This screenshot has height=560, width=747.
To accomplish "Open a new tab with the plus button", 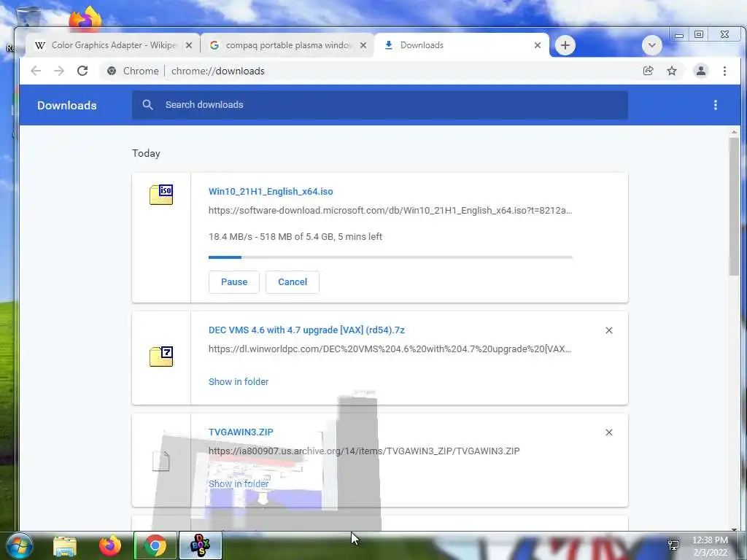I will point(565,45).
